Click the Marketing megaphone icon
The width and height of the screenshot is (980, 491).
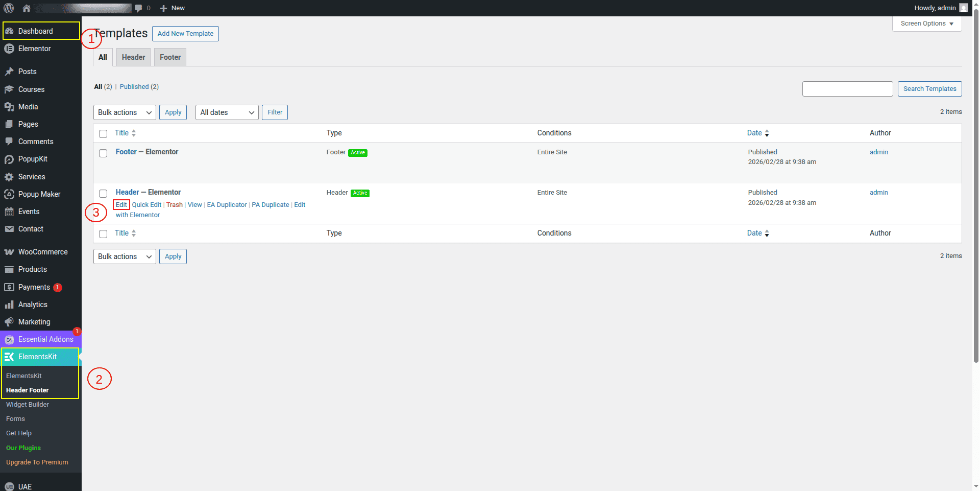point(9,322)
